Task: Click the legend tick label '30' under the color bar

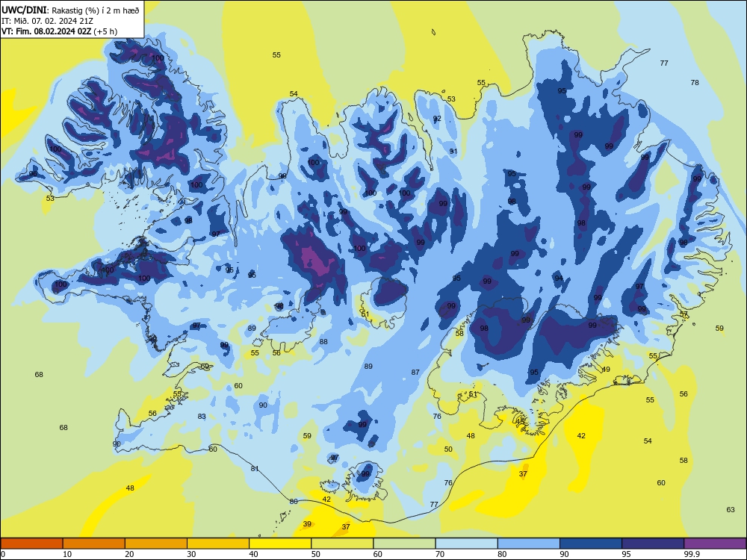Action: [x=191, y=554]
